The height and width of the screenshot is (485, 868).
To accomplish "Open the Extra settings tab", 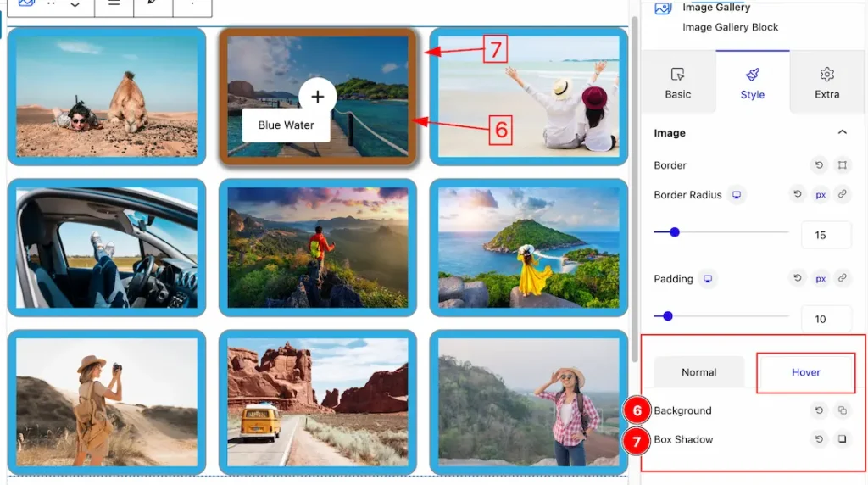I will [827, 83].
